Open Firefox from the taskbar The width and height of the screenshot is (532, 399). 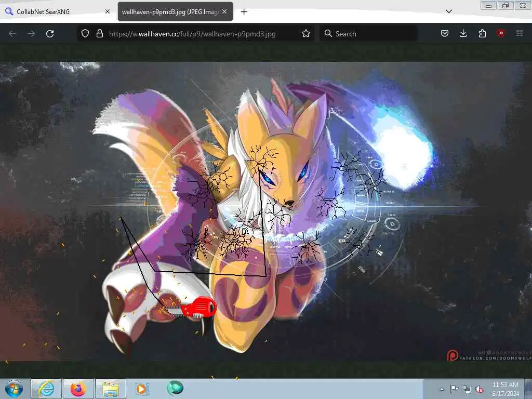[78, 389]
